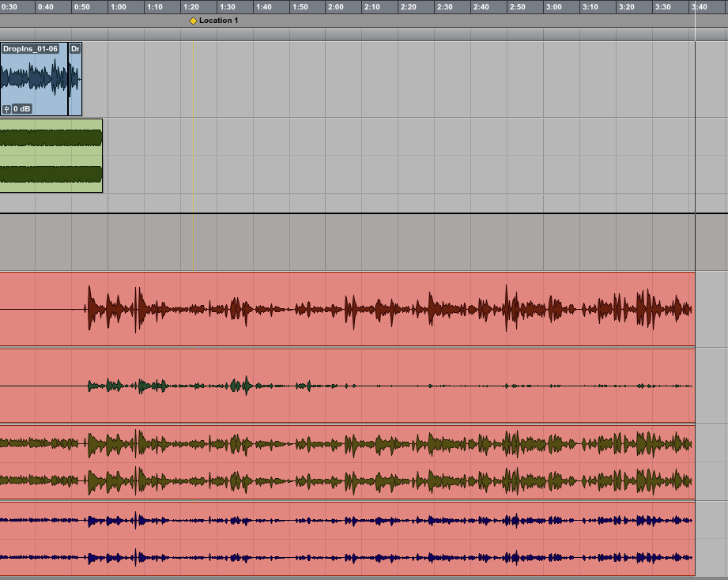Click the 2:50 mark on the ruler
Image resolution: width=728 pixels, height=580 pixels.
517,7
